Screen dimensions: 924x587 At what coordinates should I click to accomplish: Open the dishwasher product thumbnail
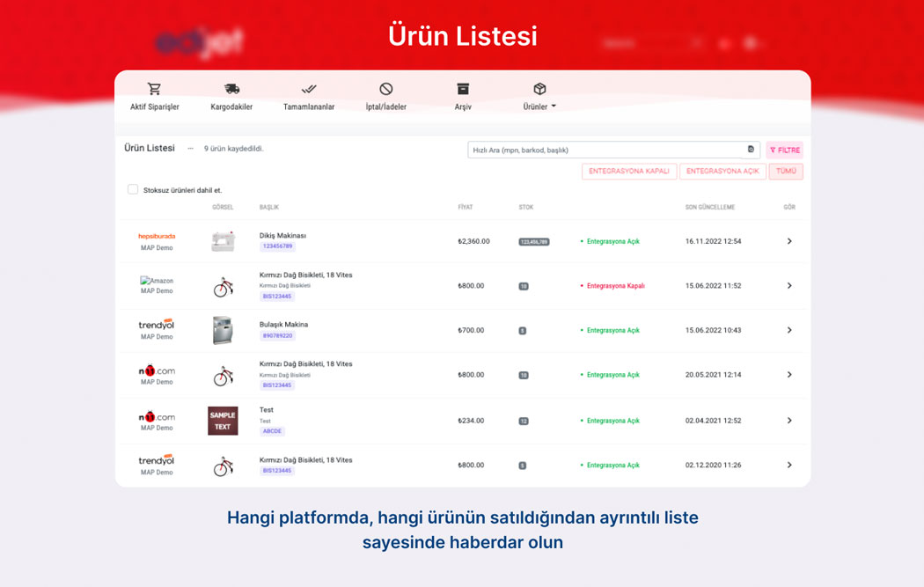[x=223, y=330]
